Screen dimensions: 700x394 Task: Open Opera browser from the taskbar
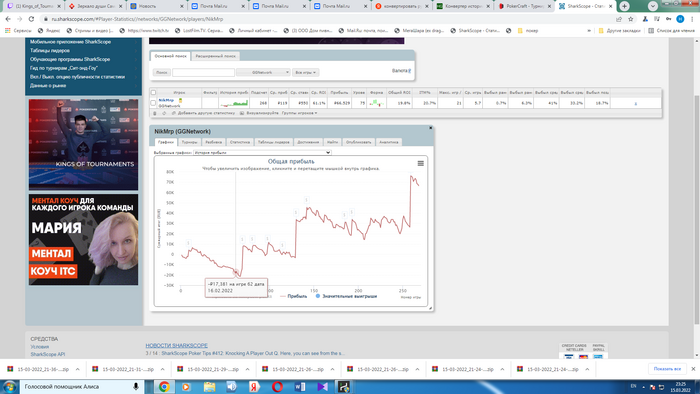pos(277,387)
